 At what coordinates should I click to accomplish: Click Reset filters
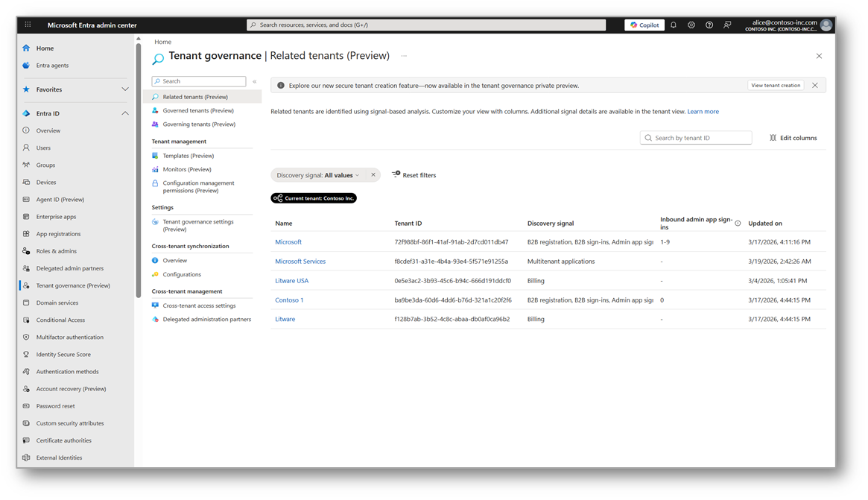(414, 175)
